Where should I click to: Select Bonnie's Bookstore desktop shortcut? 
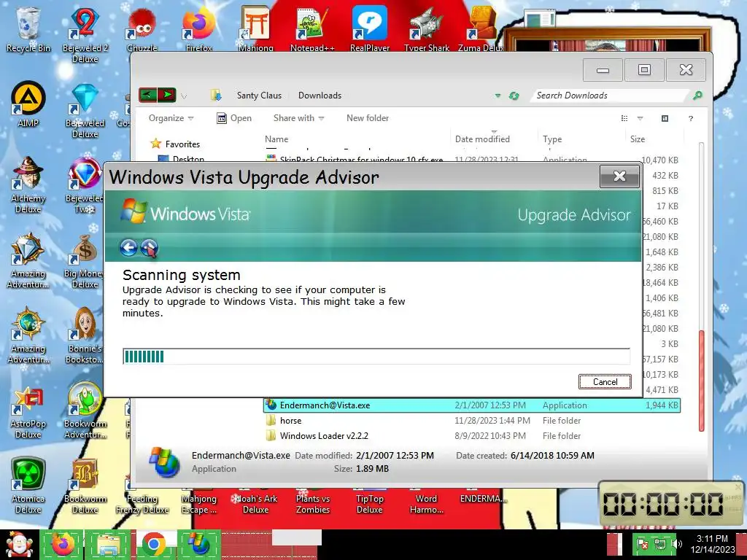coord(85,335)
